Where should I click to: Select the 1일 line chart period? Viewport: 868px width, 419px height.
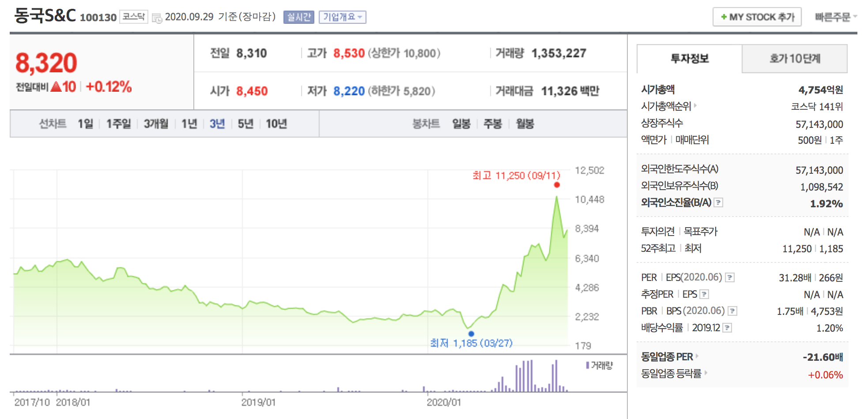tap(86, 124)
